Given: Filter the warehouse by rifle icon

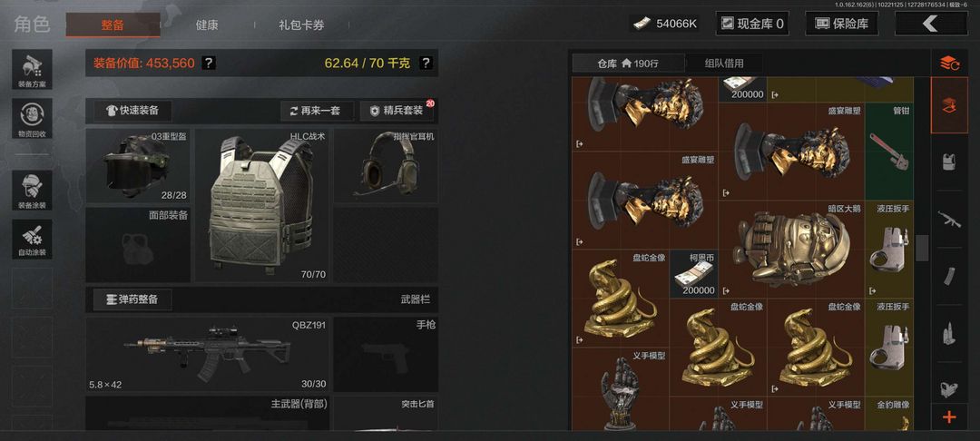Looking at the screenshot, I should (949, 220).
